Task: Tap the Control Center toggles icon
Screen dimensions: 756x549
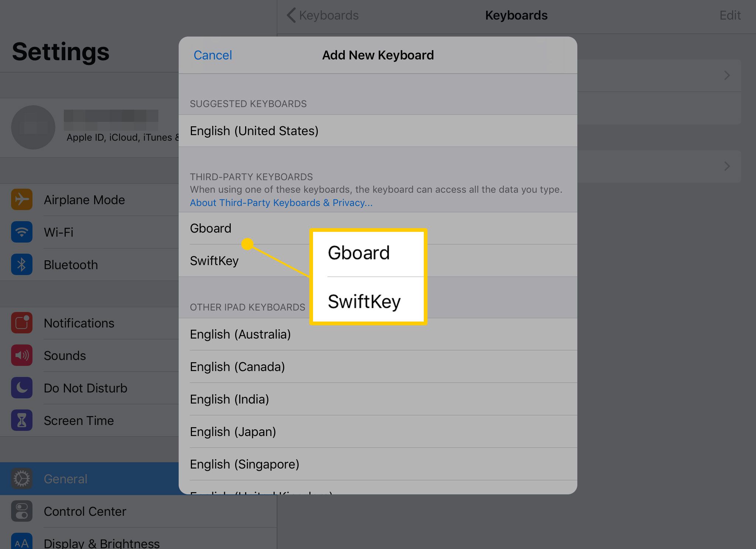Action: (22, 511)
